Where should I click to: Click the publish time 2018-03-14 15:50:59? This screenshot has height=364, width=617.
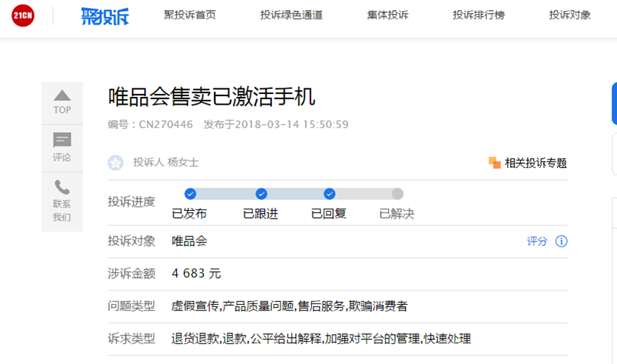(292, 125)
